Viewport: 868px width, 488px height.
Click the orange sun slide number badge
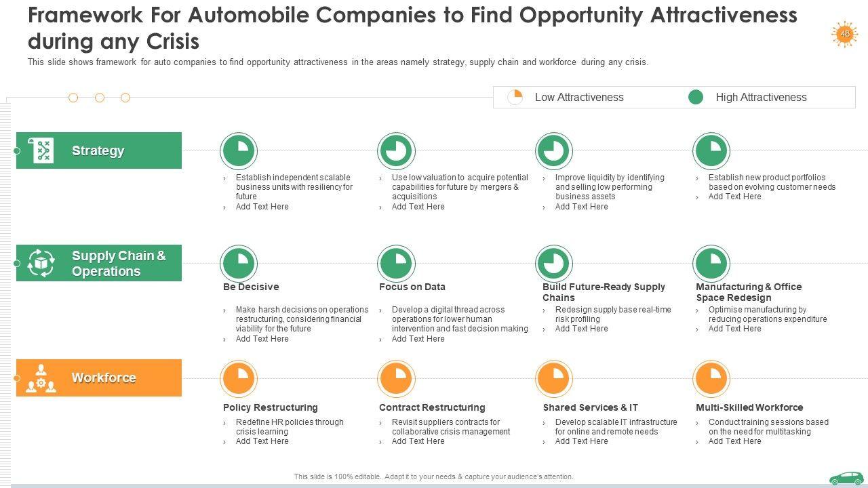844,33
